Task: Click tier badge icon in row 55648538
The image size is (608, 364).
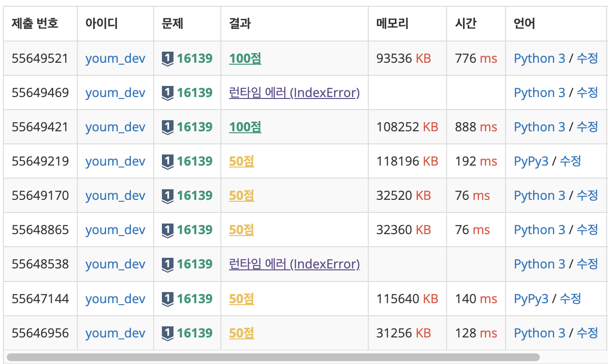Action: point(167,265)
